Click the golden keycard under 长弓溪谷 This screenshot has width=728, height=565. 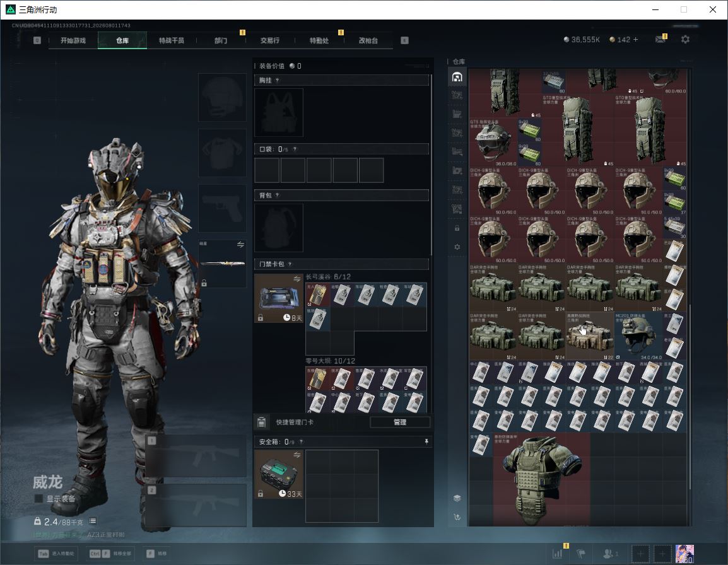click(317, 295)
